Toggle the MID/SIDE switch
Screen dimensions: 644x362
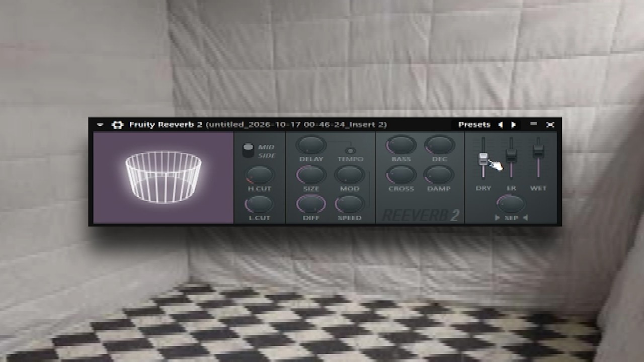click(x=248, y=150)
